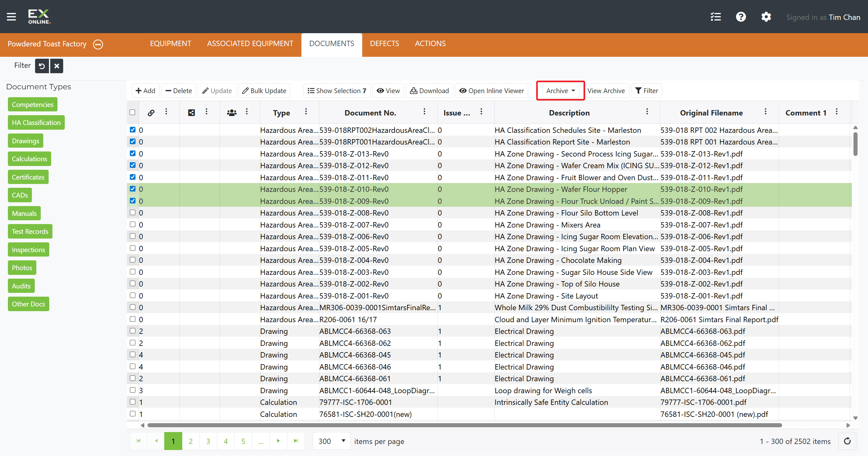868x456 pixels.
Task: Click the Delete button
Action: pos(178,91)
